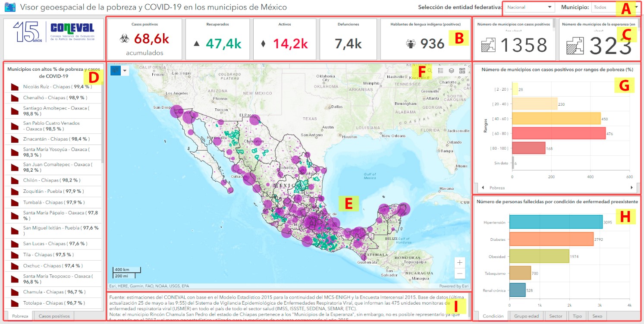Open the basemap gallery grid
Screen dimensions: 644x324
pos(462,70)
